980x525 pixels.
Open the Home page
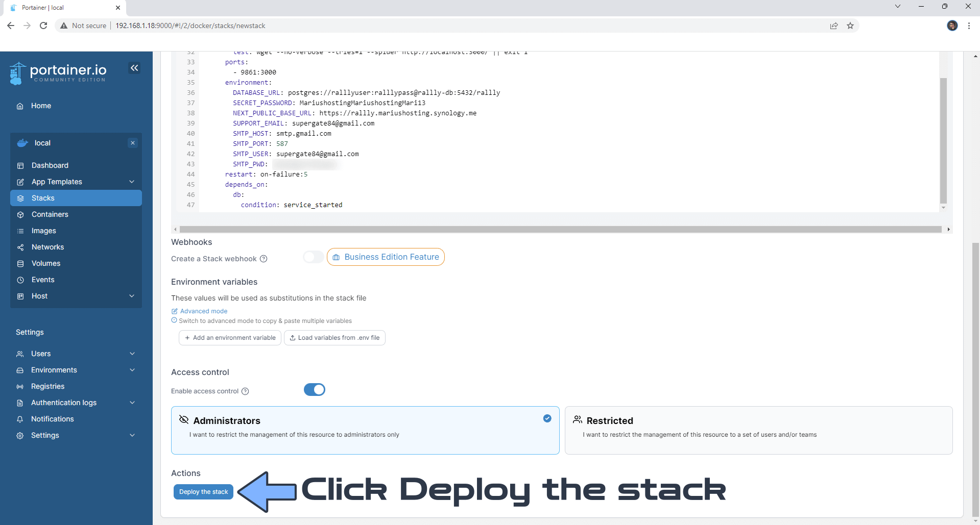41,106
